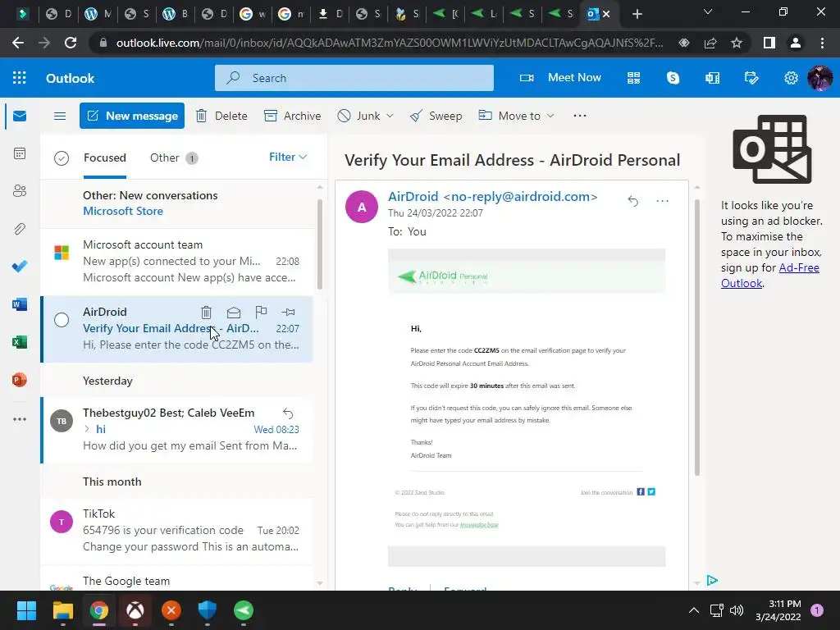Open File Explorer from taskbar
This screenshot has width=840, height=630.
click(x=62, y=610)
